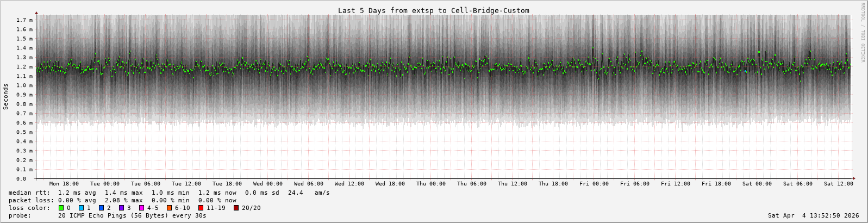The width and height of the screenshot is (868, 223).
Task: Click the light blue loss color 1 swatch
Action: pos(81,208)
